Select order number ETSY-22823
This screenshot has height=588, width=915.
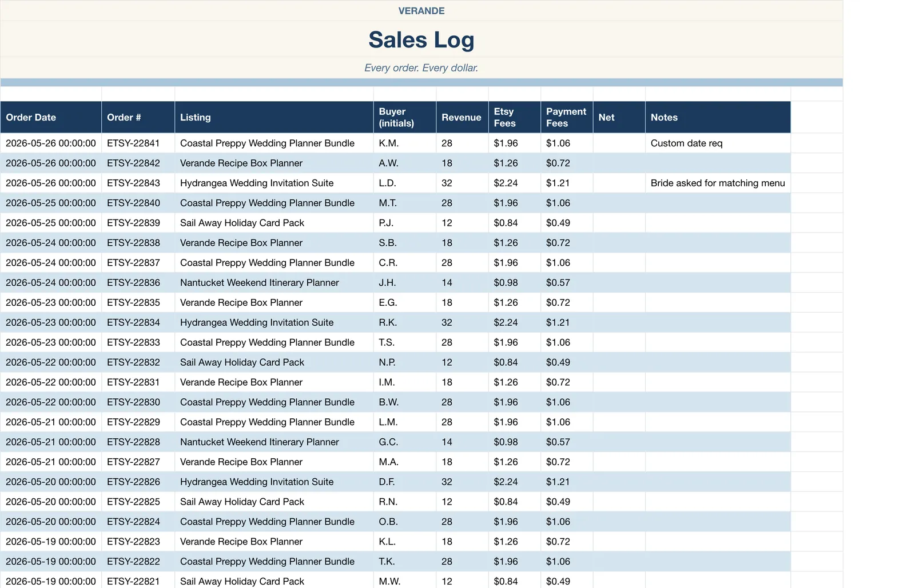click(x=138, y=542)
